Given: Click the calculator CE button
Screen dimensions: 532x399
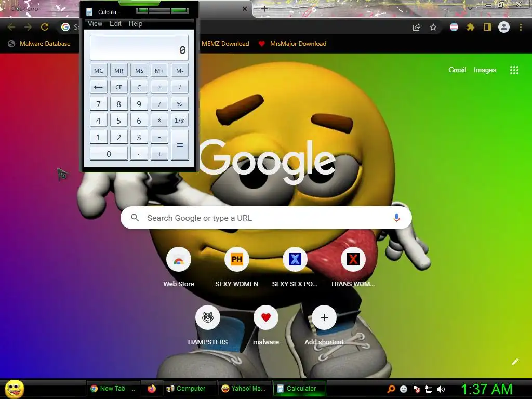Looking at the screenshot, I should pyautogui.click(x=119, y=87).
